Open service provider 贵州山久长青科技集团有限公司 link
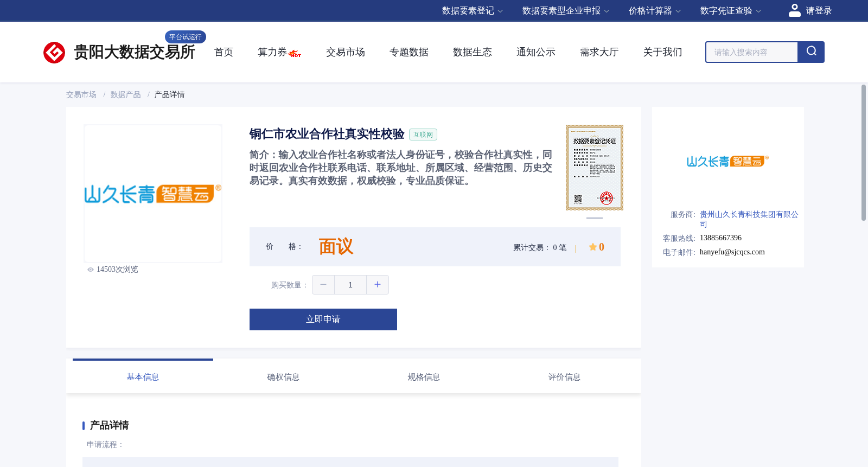Screen dimensions: 868x467 749,219
